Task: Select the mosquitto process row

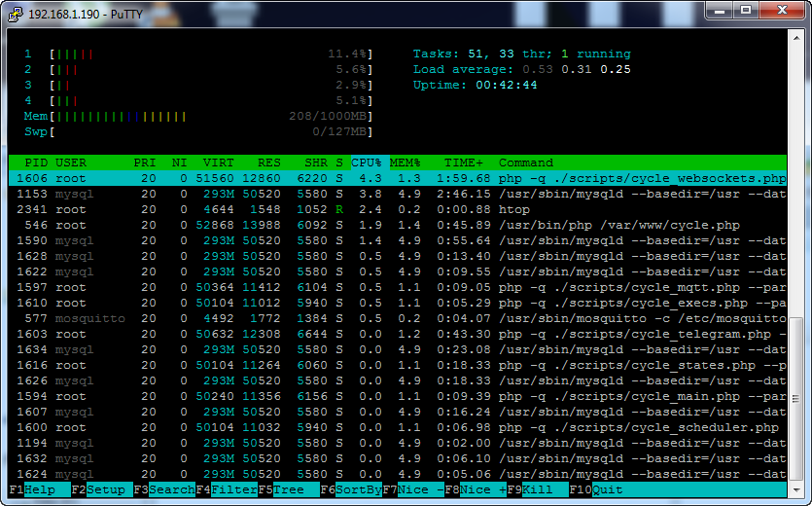Action: [389, 318]
